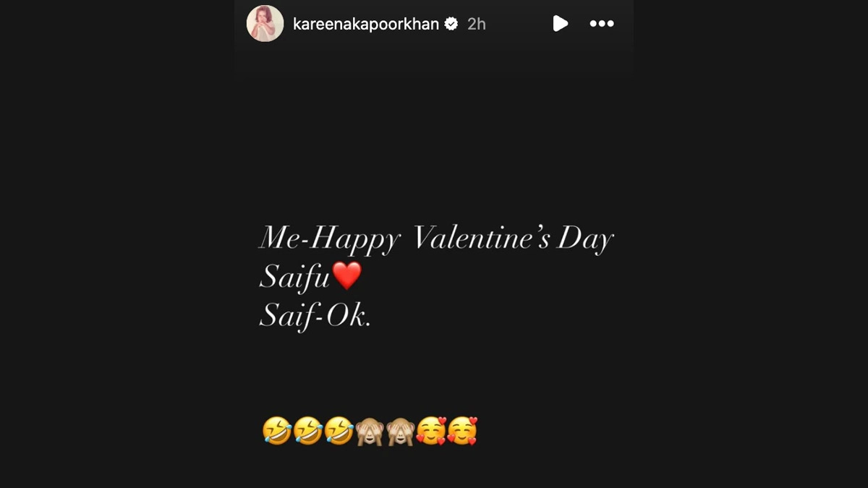Click the first smiling face with hearts emoji

[x=431, y=431]
